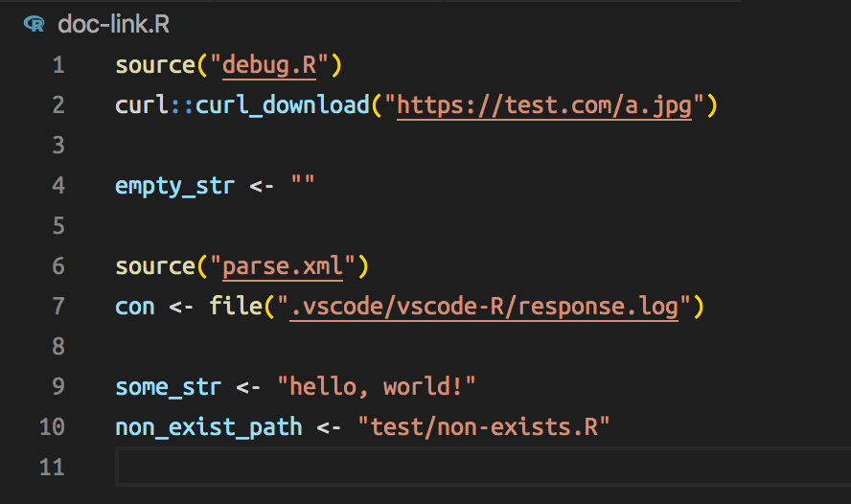Click line number 7 in gutter
The height and width of the screenshot is (504, 851).
[x=58, y=307]
